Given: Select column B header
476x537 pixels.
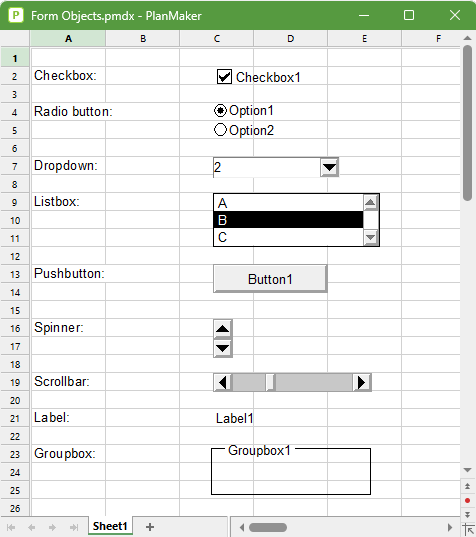Looking at the screenshot, I should 143,38.
